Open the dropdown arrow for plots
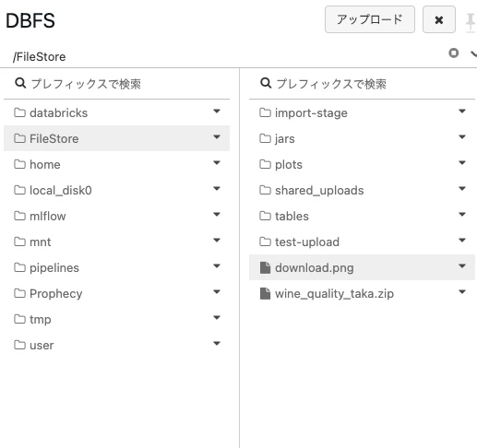Viewport: 477px width, 448px height. coord(462,162)
